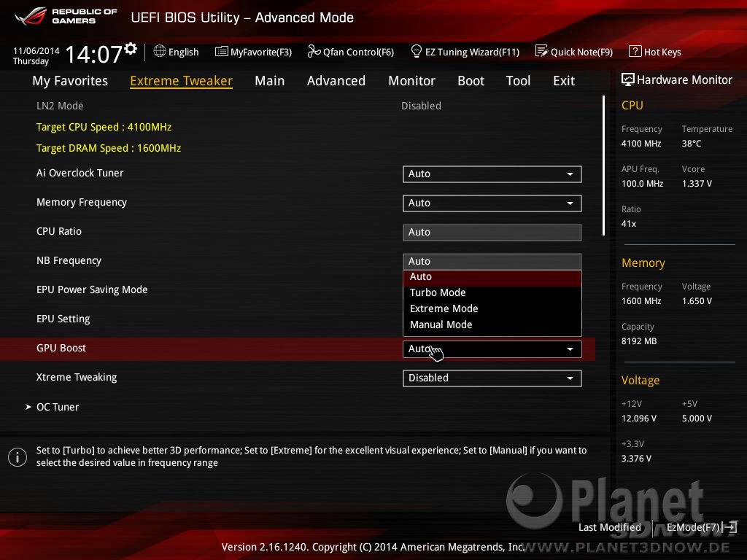Show the Hot Keys list
The width and height of the screenshot is (747, 560).
pos(655,52)
